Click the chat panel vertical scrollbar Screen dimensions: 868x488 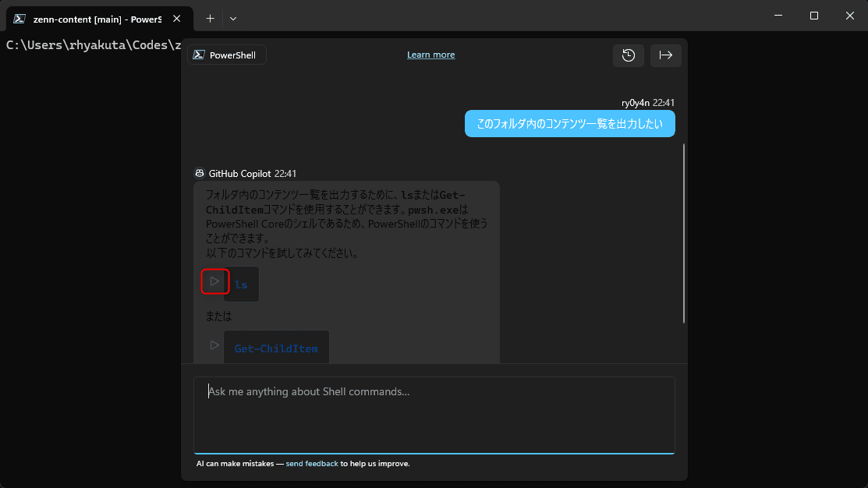point(684,233)
